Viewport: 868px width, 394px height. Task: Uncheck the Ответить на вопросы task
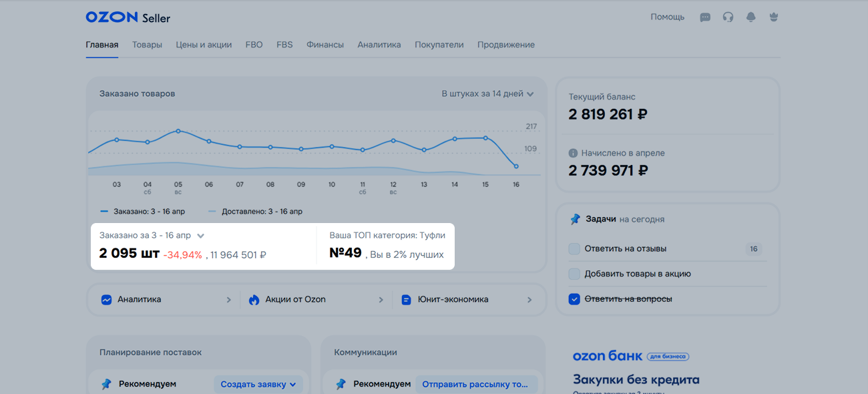[574, 299]
